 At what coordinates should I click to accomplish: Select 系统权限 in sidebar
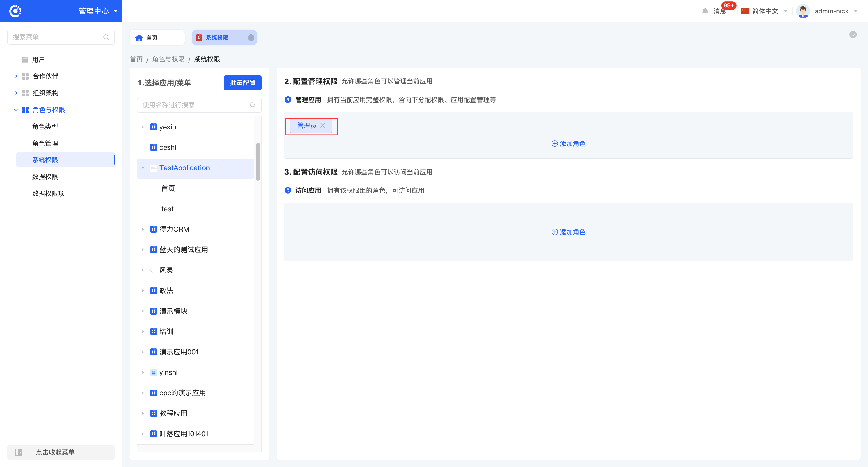[x=66, y=160]
